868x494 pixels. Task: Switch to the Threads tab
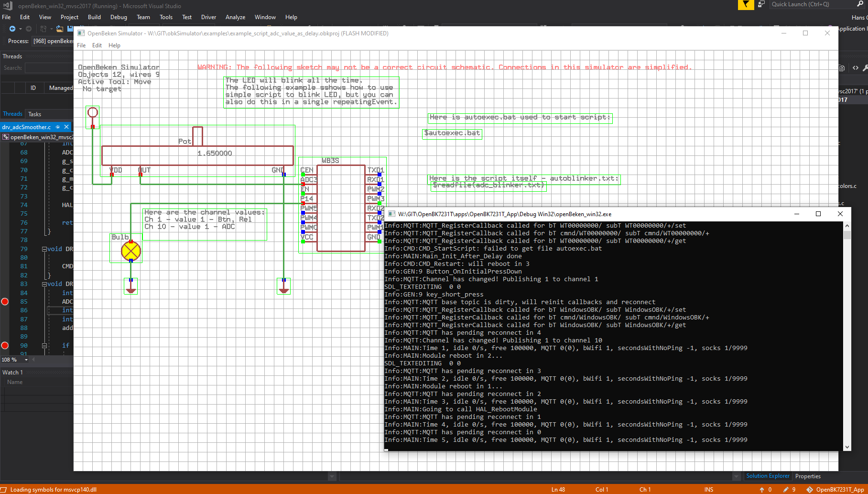(x=12, y=114)
